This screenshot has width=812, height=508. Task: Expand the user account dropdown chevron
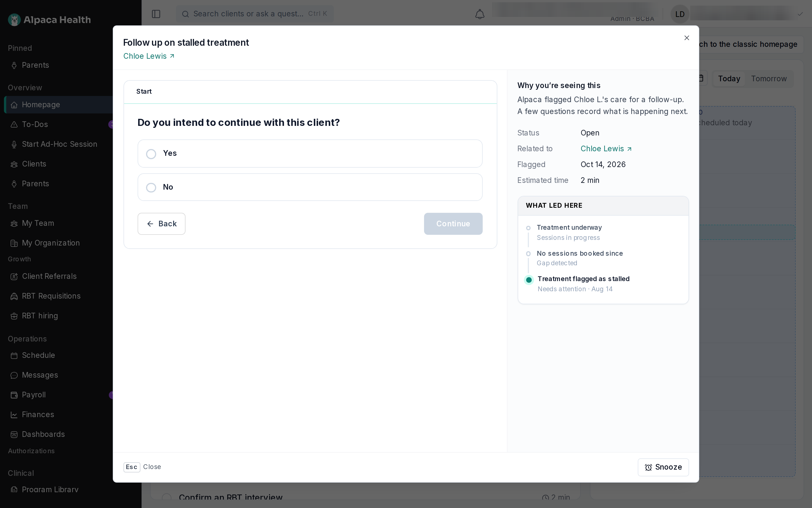[800, 14]
